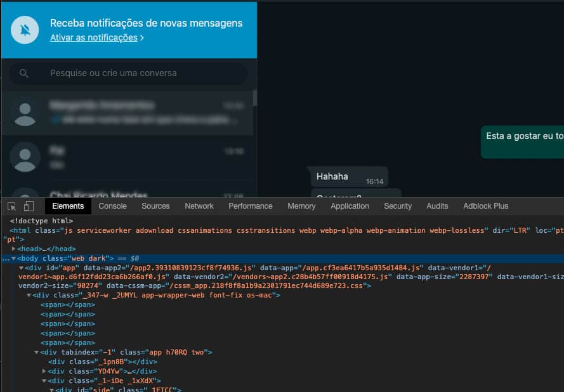The width and height of the screenshot is (564, 392).
Task: Expand the YD4Yw div node
Action: (44, 371)
